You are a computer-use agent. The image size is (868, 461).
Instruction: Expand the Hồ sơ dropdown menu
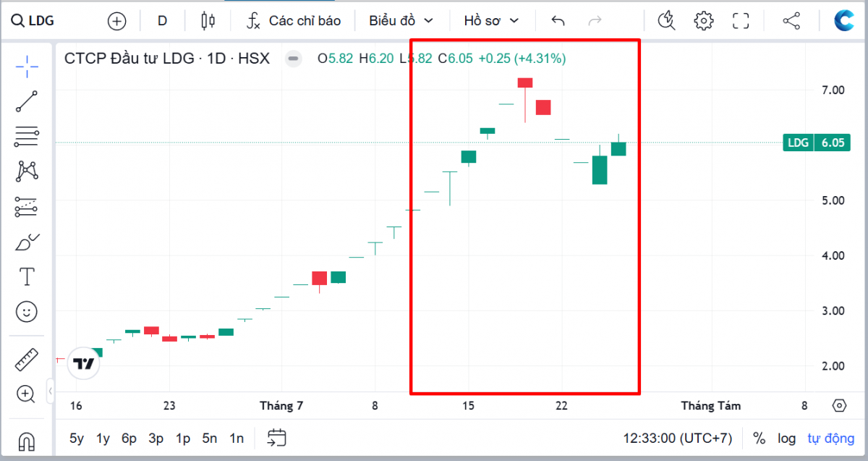492,20
